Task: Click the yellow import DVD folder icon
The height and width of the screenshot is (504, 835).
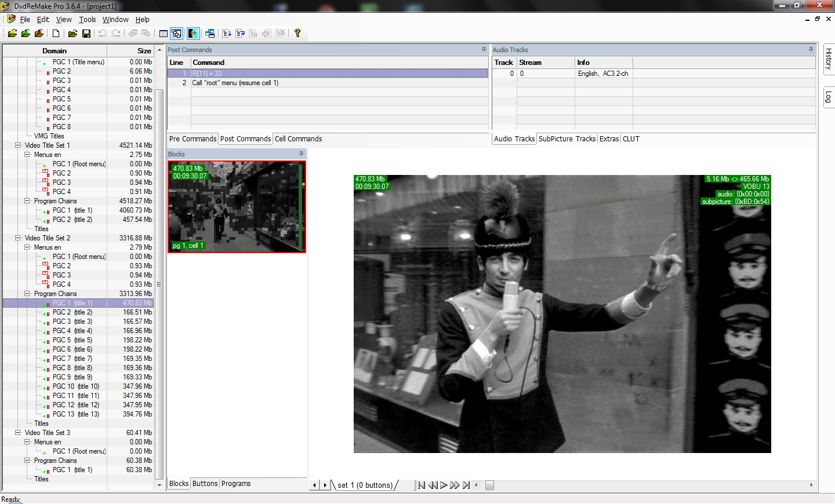Action: pyautogui.click(x=12, y=34)
